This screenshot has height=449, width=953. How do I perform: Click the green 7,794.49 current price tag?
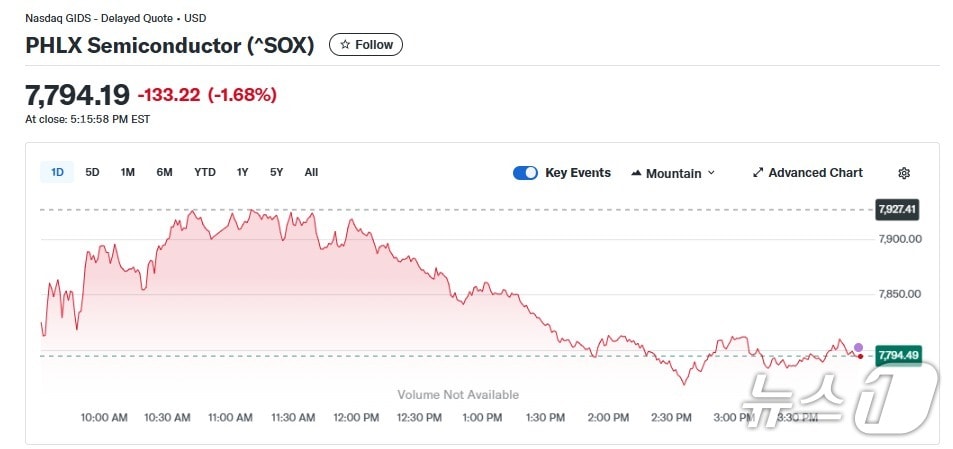coord(897,355)
